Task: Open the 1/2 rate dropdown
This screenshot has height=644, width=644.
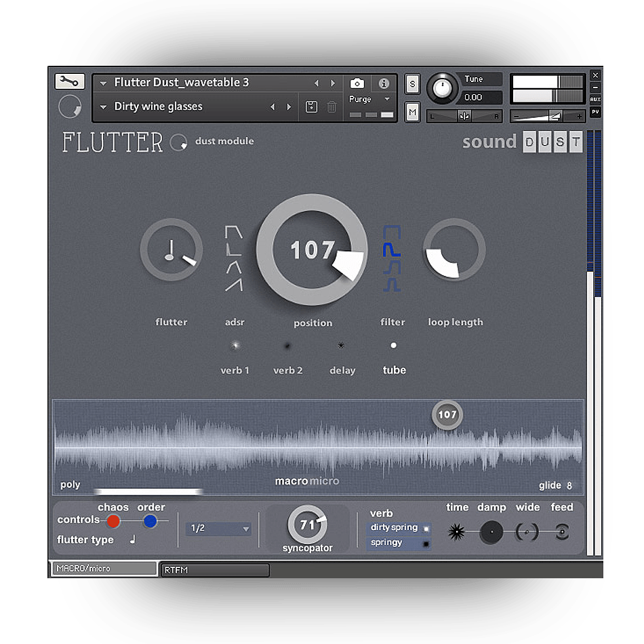Action: click(x=218, y=528)
